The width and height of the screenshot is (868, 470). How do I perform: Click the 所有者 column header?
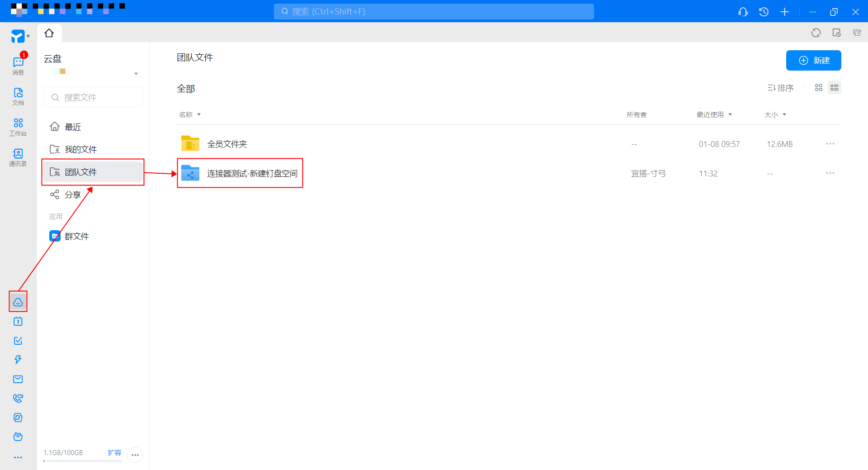[x=637, y=114]
